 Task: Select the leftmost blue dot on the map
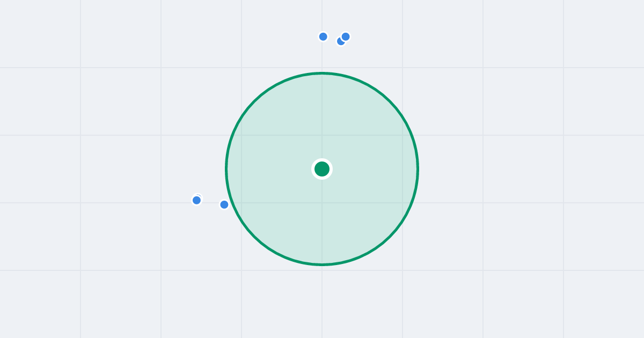(x=196, y=200)
